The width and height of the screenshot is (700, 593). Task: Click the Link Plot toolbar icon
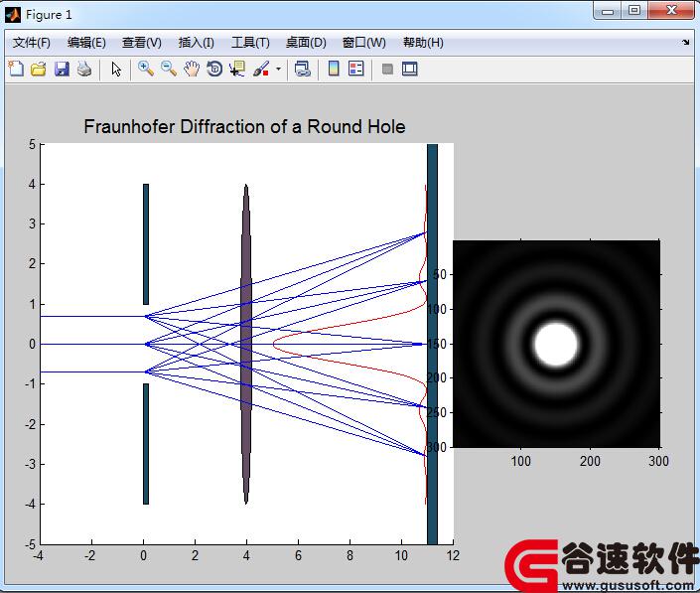click(x=303, y=69)
